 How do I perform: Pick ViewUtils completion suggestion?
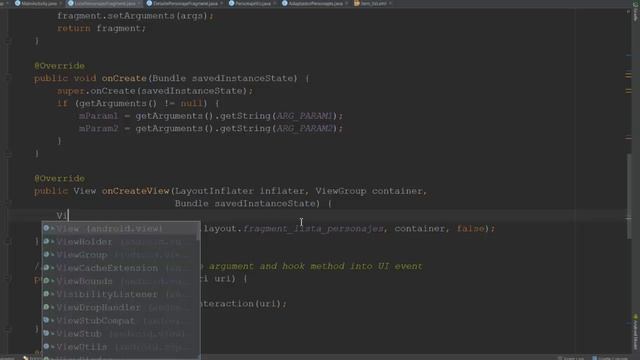point(120,347)
